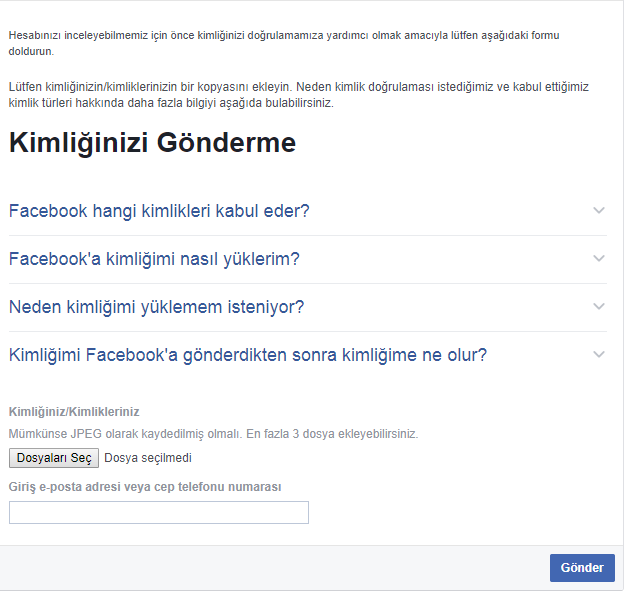Click 'Giriş e-posta adresi veya cep telefonu' label

(145, 487)
